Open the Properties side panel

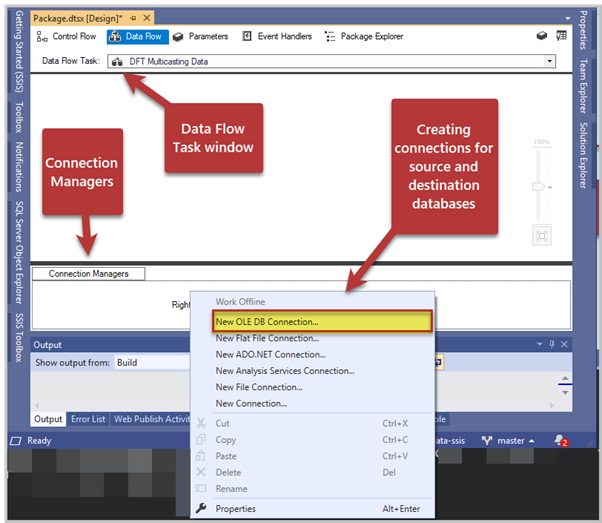[x=583, y=30]
